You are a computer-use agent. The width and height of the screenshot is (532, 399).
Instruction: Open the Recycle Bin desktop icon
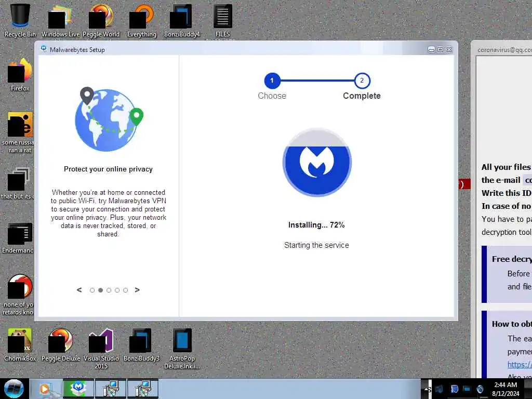click(20, 20)
